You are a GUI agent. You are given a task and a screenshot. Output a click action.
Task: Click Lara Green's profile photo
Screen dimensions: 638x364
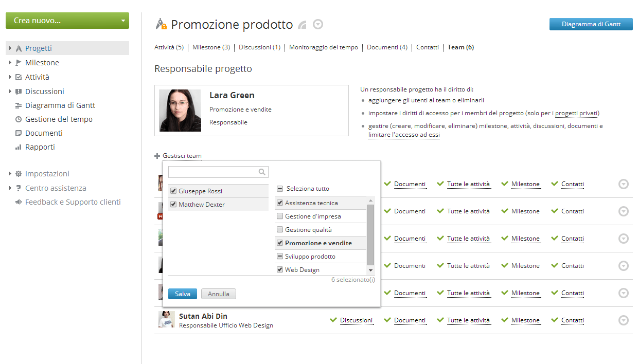click(x=180, y=111)
